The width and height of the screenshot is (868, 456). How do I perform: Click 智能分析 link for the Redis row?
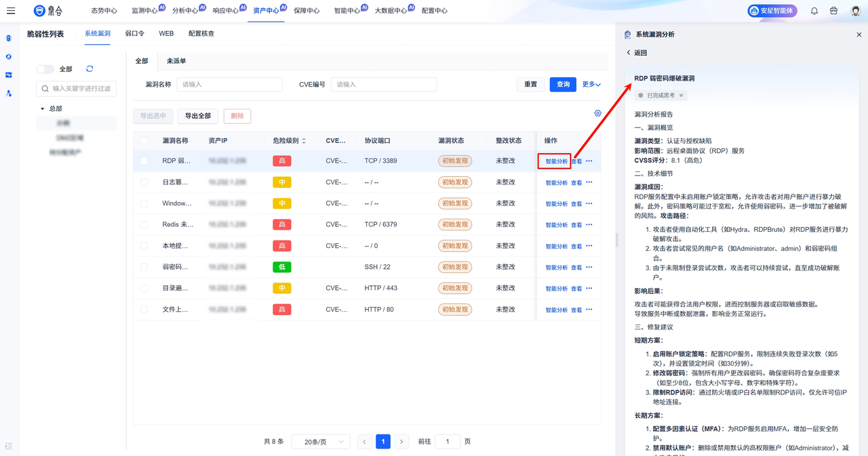[x=556, y=225]
